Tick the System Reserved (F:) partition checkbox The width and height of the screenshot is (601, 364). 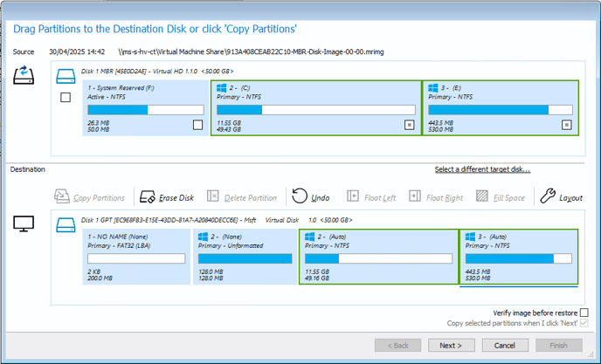(x=197, y=125)
